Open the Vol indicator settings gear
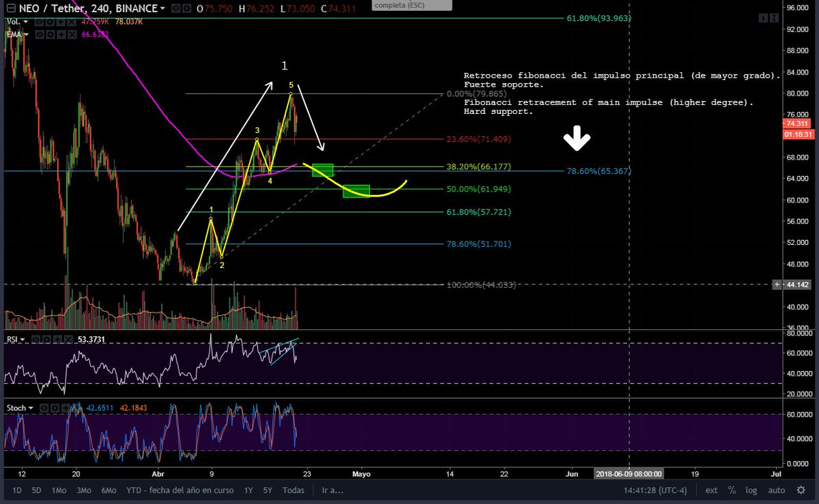 pos(50,22)
